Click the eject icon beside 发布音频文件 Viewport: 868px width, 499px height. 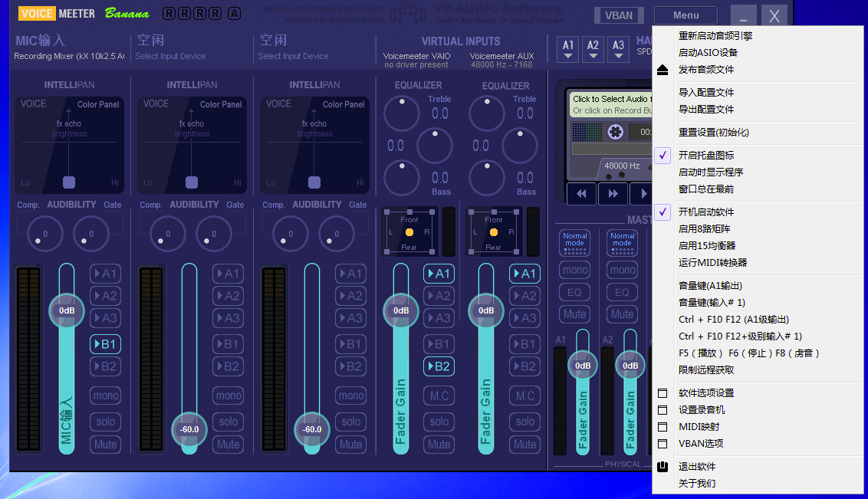[x=663, y=70]
